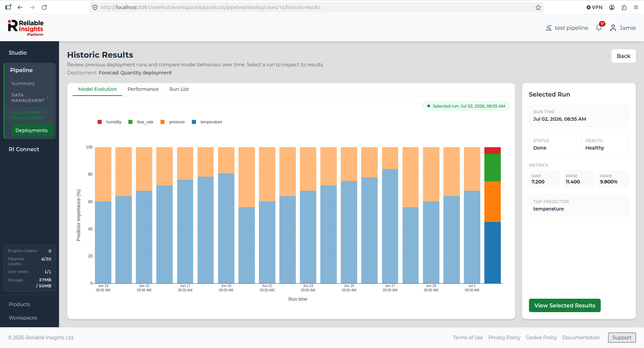
Task: Bookmark this page with star icon
Action: pyautogui.click(x=538, y=7)
